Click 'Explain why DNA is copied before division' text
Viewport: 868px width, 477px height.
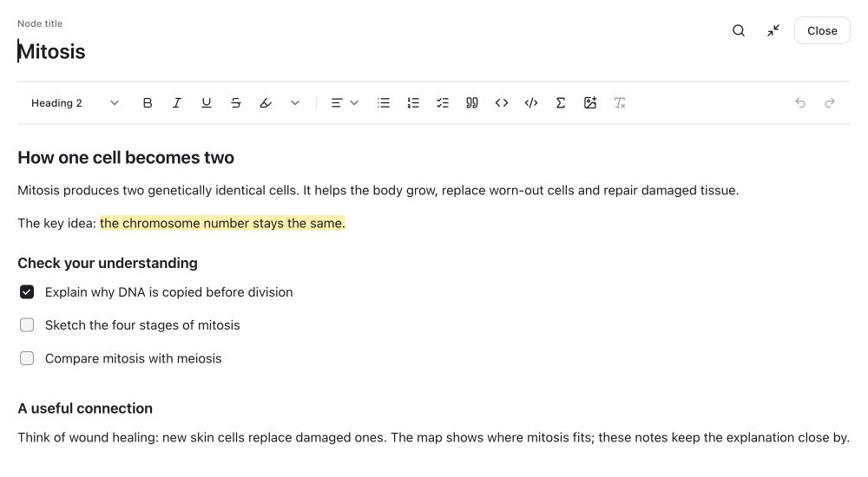[x=169, y=292]
